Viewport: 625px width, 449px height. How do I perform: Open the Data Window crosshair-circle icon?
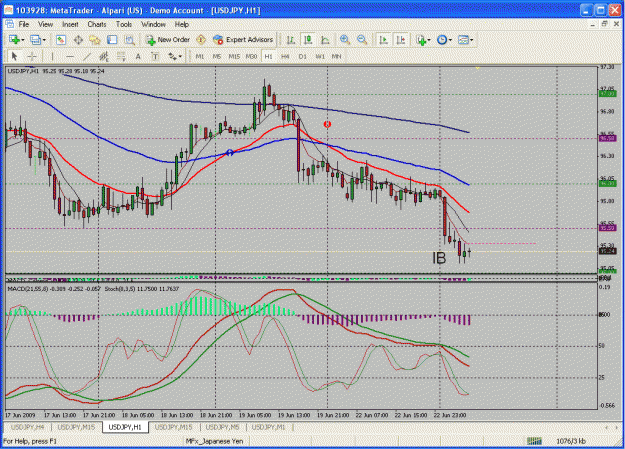coord(78,40)
